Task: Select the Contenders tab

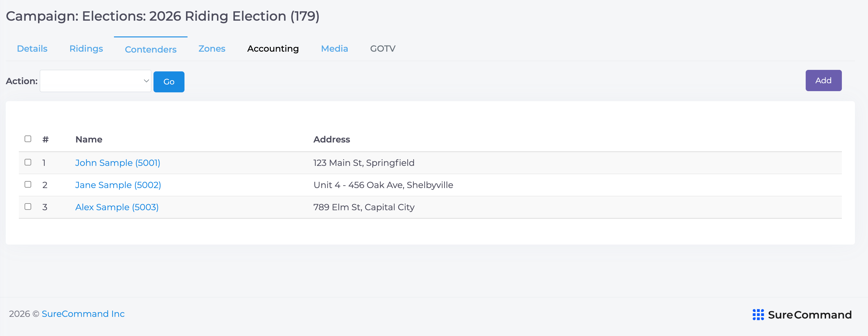Action: (x=151, y=49)
